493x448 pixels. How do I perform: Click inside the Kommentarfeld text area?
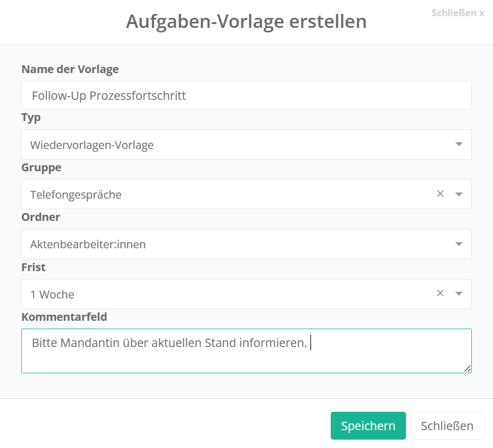pyautogui.click(x=246, y=357)
